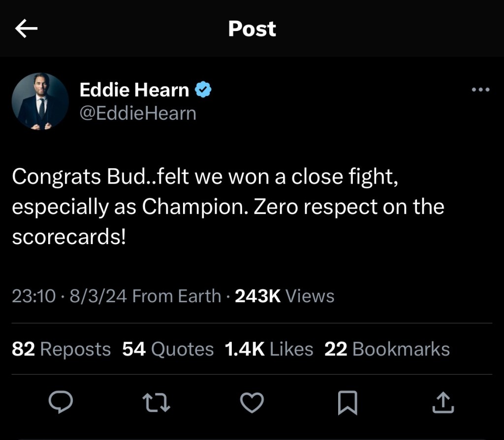Bookmark this post with the bookmark icon
Viewport: 504px width, 440px height.
pyautogui.click(x=347, y=404)
